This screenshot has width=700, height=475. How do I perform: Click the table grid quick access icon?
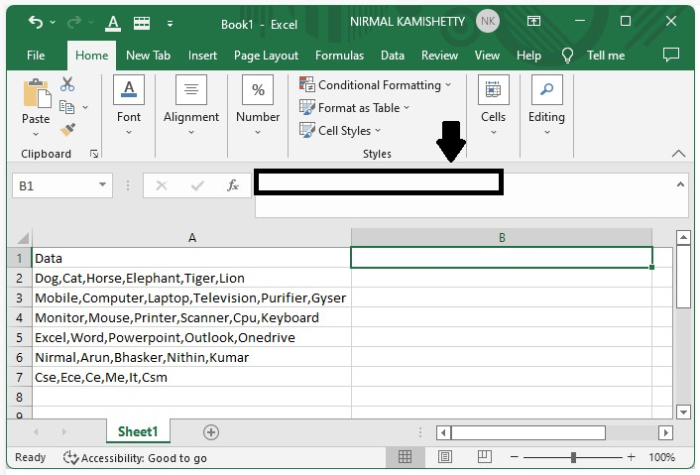tap(142, 23)
